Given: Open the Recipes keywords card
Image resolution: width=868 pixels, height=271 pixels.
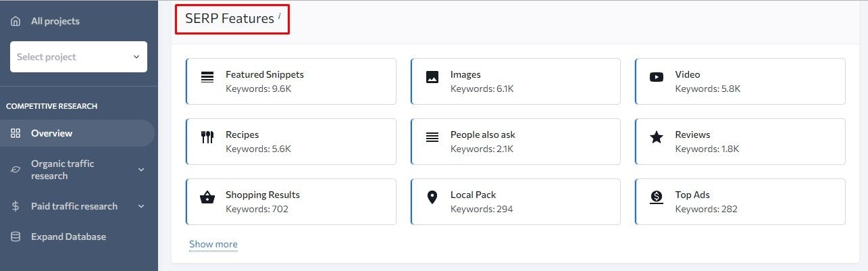Looking at the screenshot, I should tap(291, 141).
